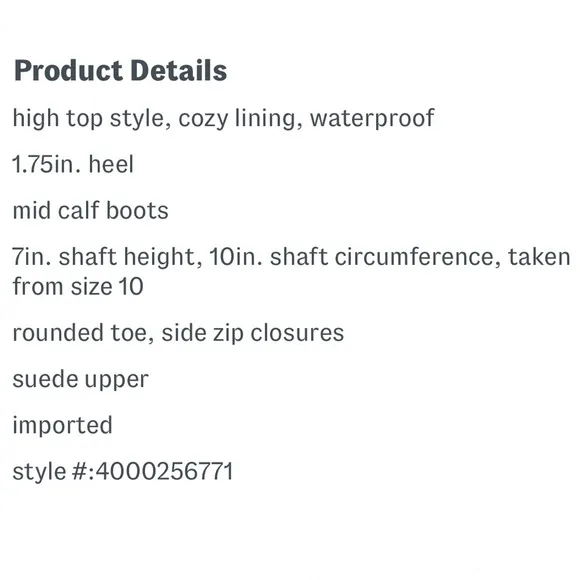Click the word "Product" in the heading
Viewport: 580px width, 580px height.
click(68, 70)
